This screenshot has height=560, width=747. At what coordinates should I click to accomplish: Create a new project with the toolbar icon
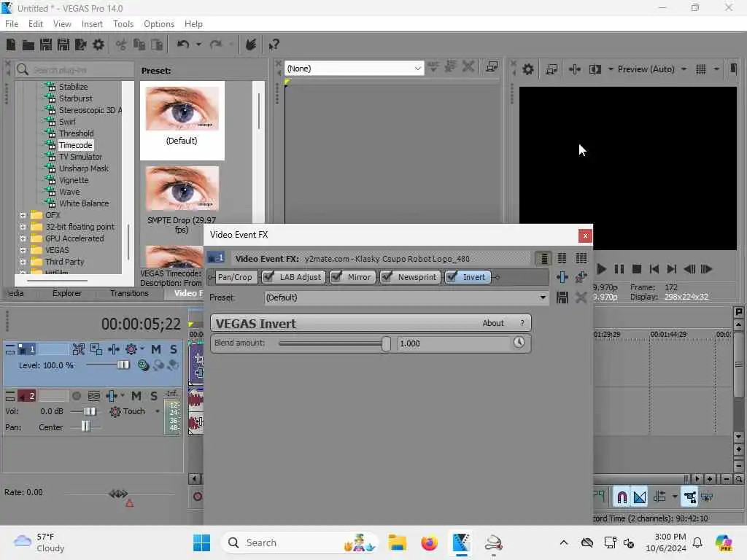tap(10, 44)
